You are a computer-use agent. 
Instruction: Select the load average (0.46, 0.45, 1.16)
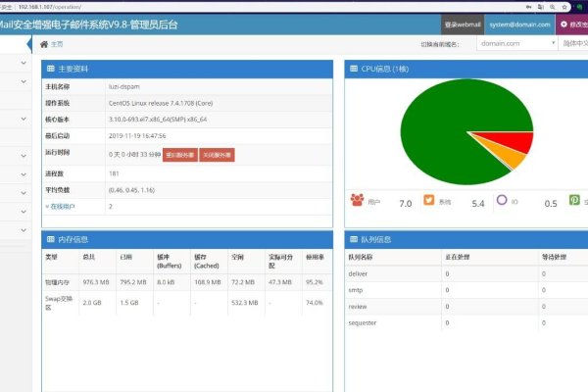[x=131, y=190]
